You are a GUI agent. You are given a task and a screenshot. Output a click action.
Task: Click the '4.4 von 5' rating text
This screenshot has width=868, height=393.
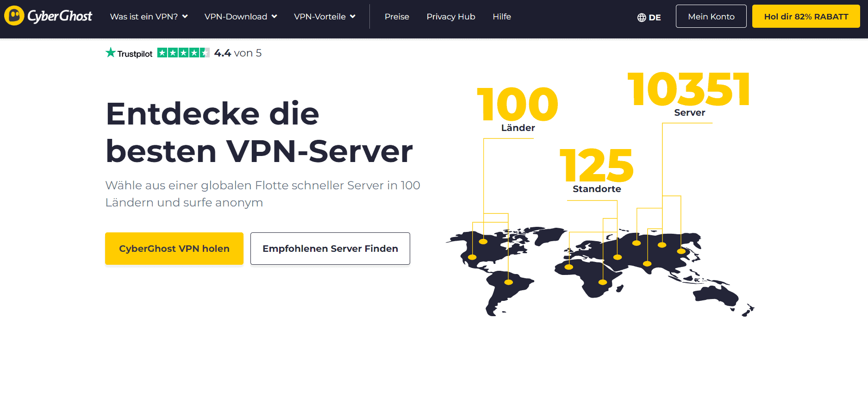(x=238, y=53)
